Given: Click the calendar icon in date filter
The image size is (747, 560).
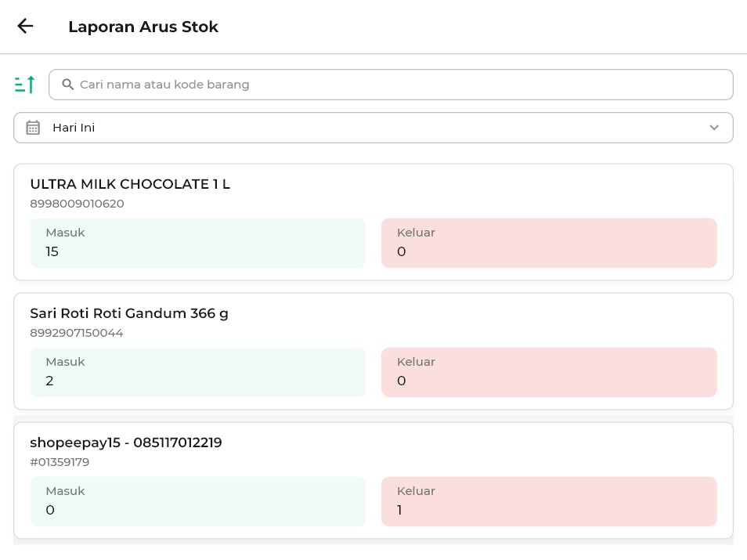Looking at the screenshot, I should [33, 128].
